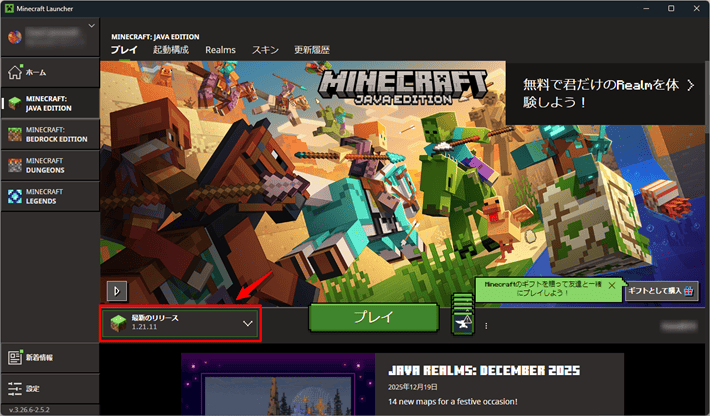
Task: Open the 更新履歴 tab
Action: (311, 49)
